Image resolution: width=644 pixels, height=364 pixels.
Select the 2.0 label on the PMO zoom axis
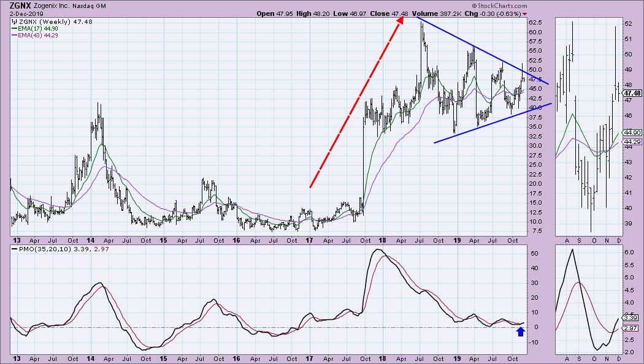click(x=629, y=352)
